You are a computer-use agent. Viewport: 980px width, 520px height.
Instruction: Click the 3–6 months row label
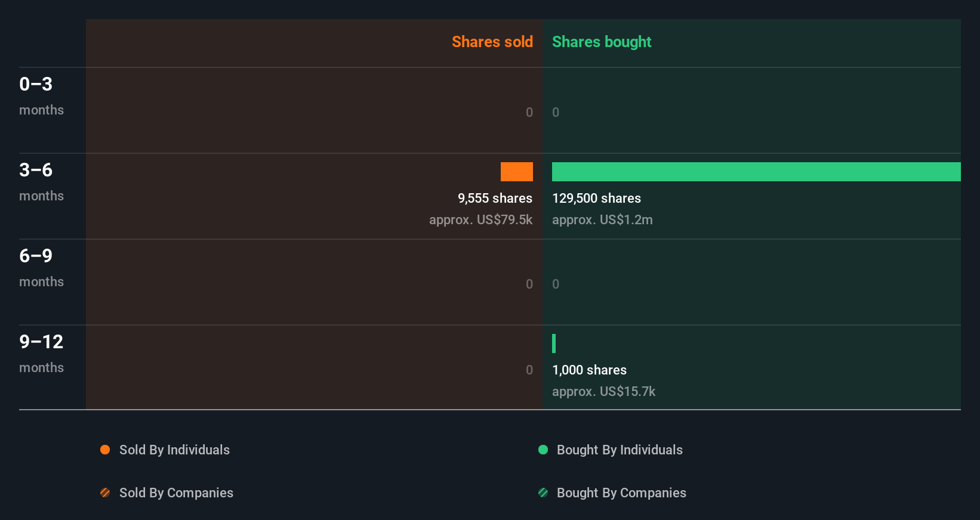(x=41, y=182)
